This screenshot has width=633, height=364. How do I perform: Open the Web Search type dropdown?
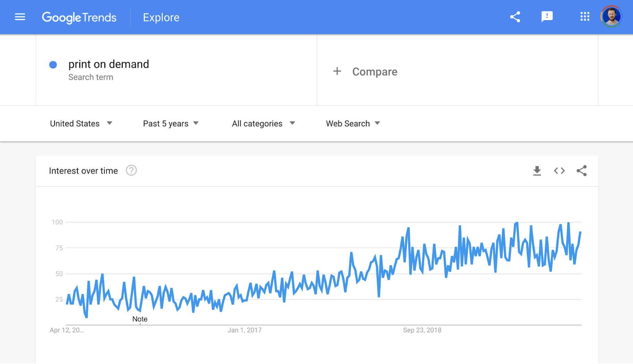[x=353, y=124]
